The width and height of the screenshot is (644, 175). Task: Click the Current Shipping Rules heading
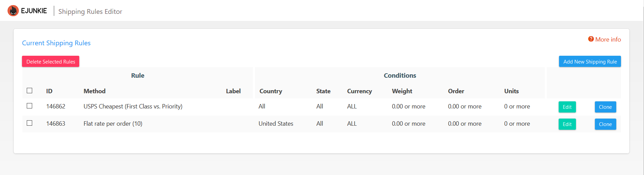pos(56,43)
